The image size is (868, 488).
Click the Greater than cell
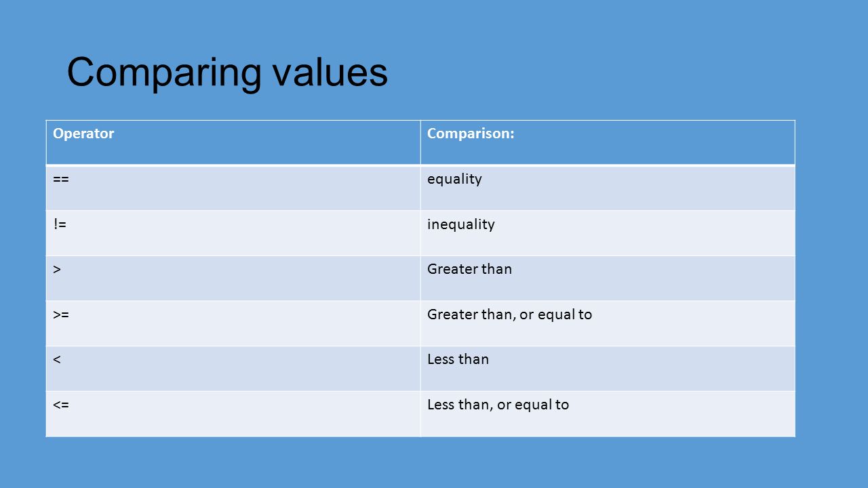(608, 278)
